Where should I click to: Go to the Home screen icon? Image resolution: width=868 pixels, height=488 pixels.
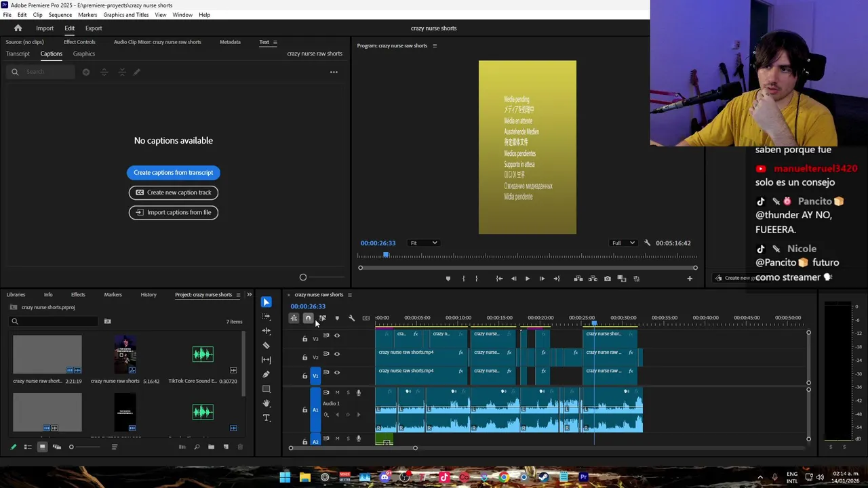(x=18, y=28)
